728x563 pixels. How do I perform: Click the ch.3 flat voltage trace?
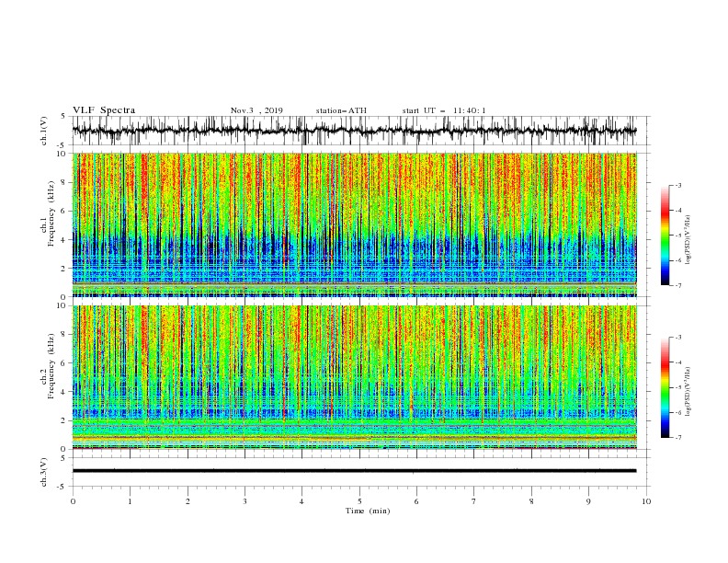click(354, 471)
